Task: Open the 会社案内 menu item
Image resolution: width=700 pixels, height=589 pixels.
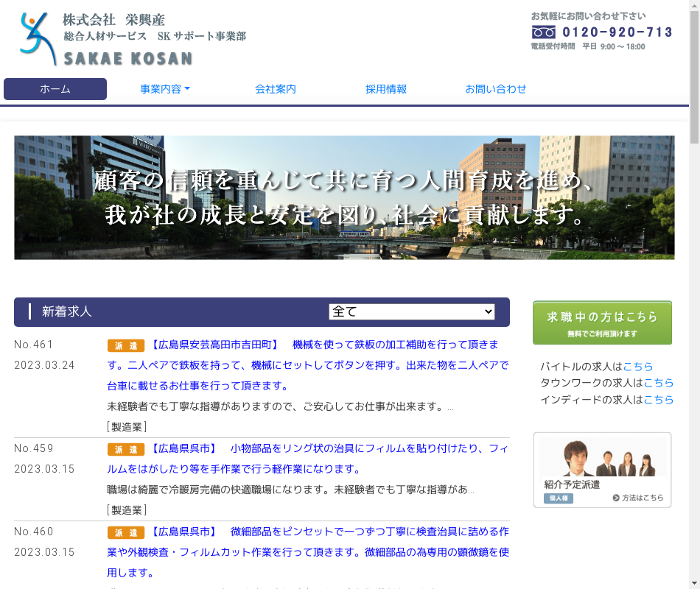Action: pyautogui.click(x=276, y=89)
